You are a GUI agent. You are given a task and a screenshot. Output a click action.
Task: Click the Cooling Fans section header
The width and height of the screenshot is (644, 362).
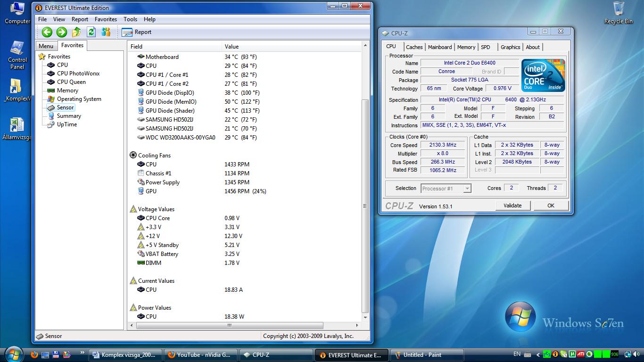[x=150, y=156]
